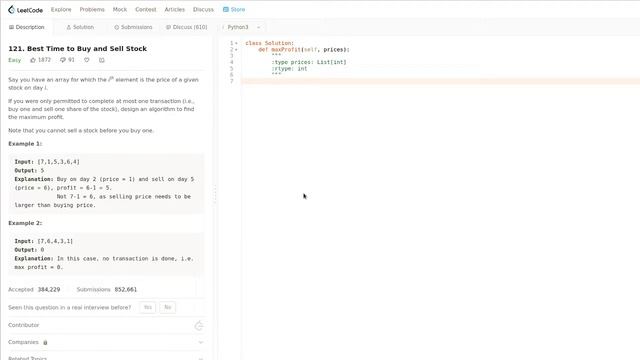
Task: Go to Mock in the navigation bar
Action: point(120,9)
